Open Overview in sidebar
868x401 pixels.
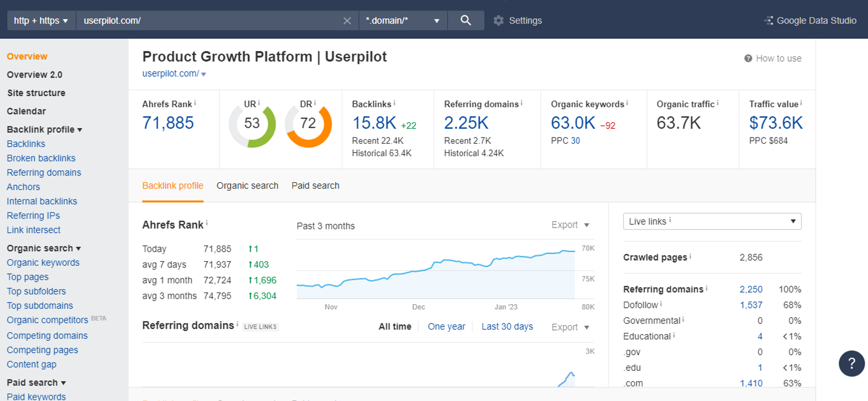click(27, 56)
